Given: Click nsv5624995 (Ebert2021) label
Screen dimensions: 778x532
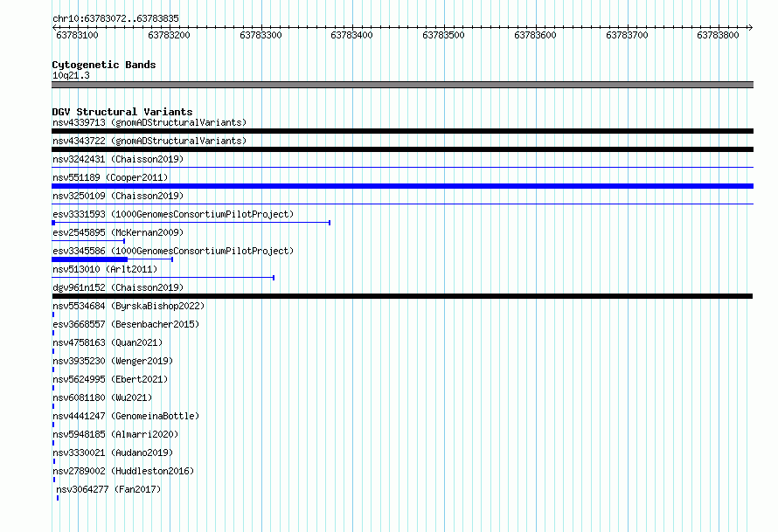Looking at the screenshot, I should [x=110, y=379].
